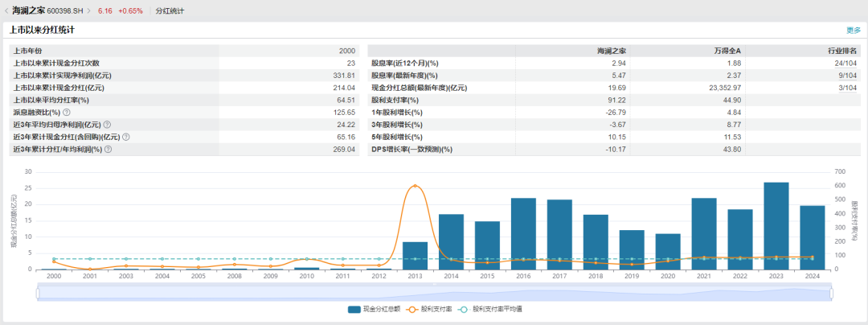Screen dimensions: 868x325
Task: Click the 2023 bar in the chart
Action: tap(776, 226)
